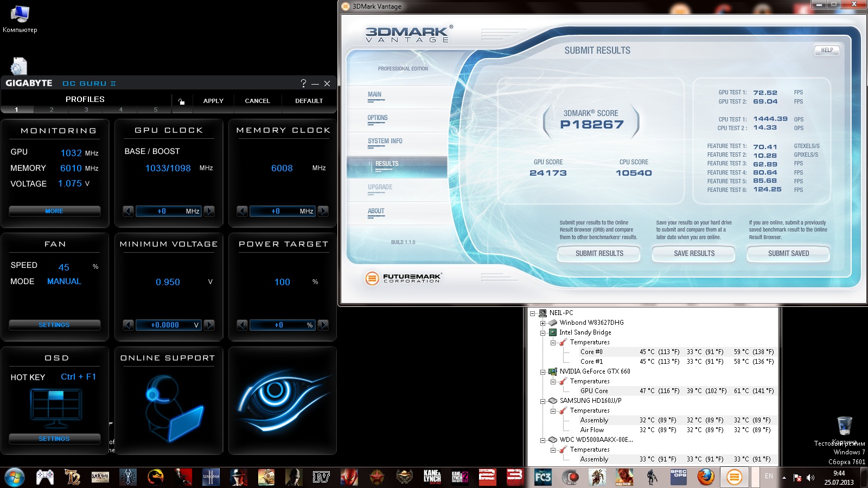Image resolution: width=868 pixels, height=488 pixels.
Task: Click the OSD monitor grid icon
Action: [x=56, y=408]
